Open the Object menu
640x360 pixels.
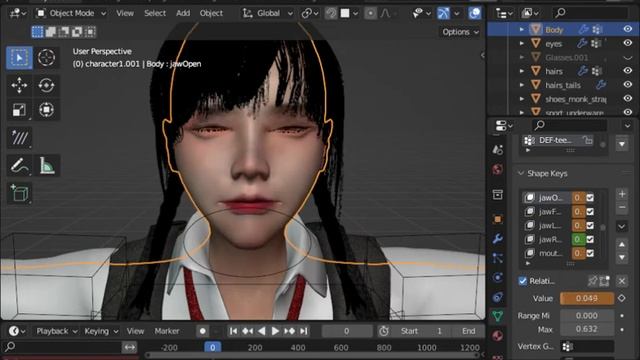211,13
